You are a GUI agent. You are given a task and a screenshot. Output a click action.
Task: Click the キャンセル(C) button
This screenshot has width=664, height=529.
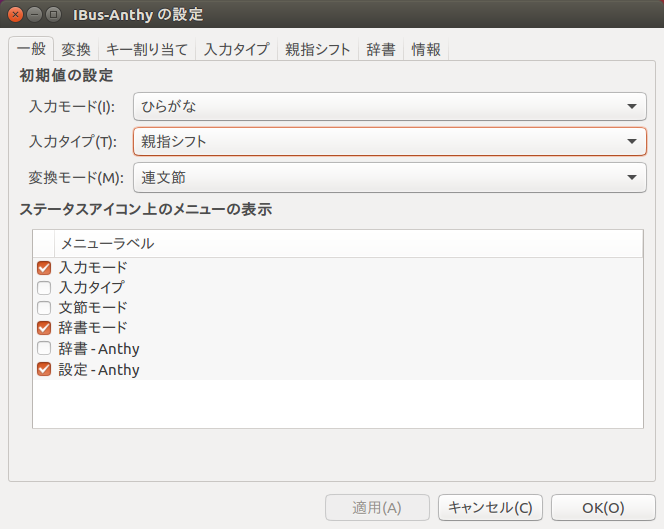tap(490, 507)
